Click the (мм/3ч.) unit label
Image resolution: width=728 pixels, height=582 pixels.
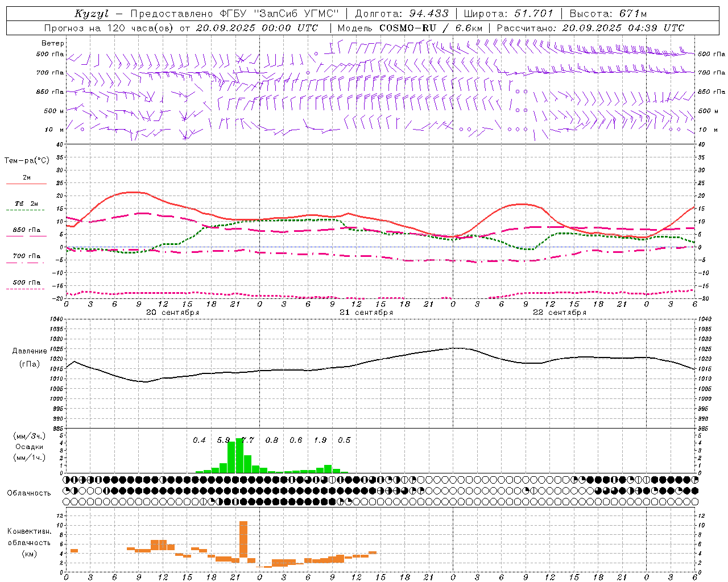[x=30, y=436]
